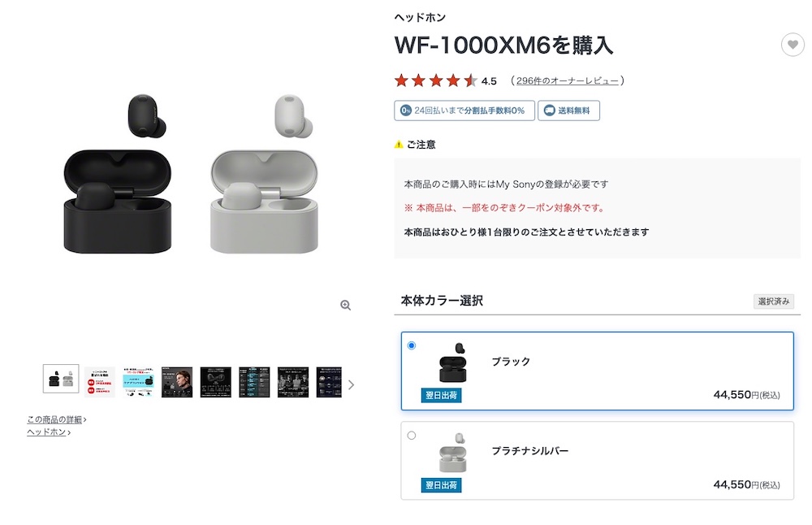Select the fourth thumbnail showing a person
812x525 pixels.
click(x=177, y=381)
